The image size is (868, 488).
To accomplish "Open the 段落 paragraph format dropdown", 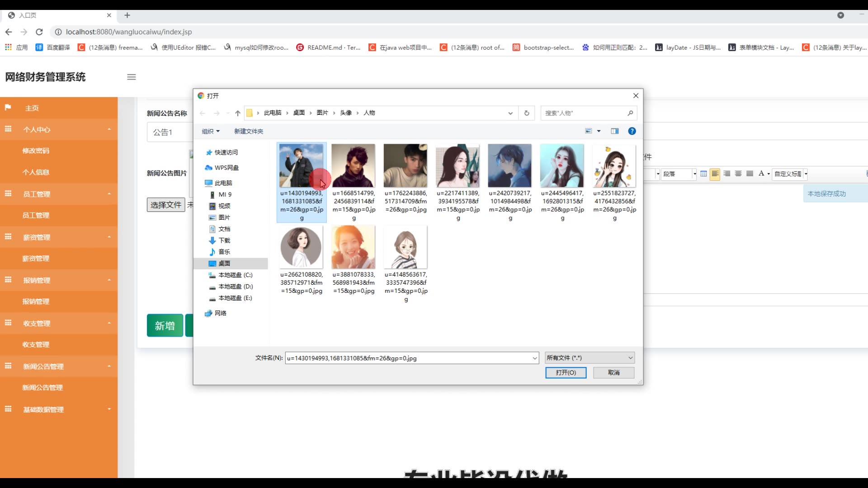I will tap(679, 174).
